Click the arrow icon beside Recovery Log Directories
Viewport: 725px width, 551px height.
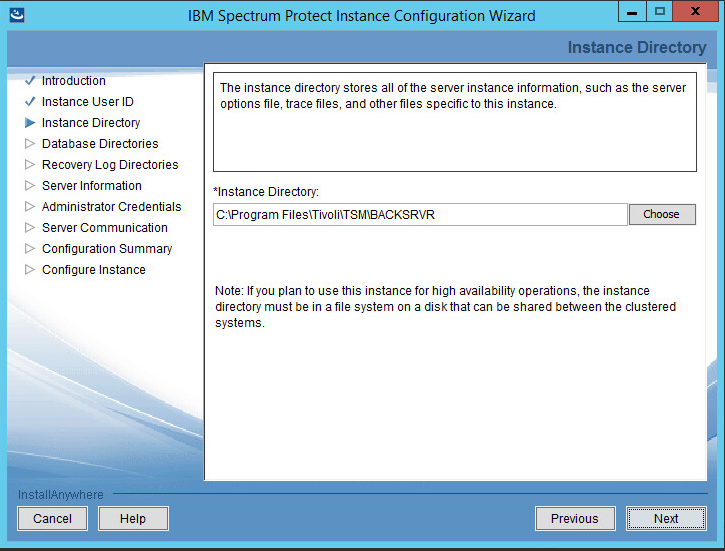point(29,165)
